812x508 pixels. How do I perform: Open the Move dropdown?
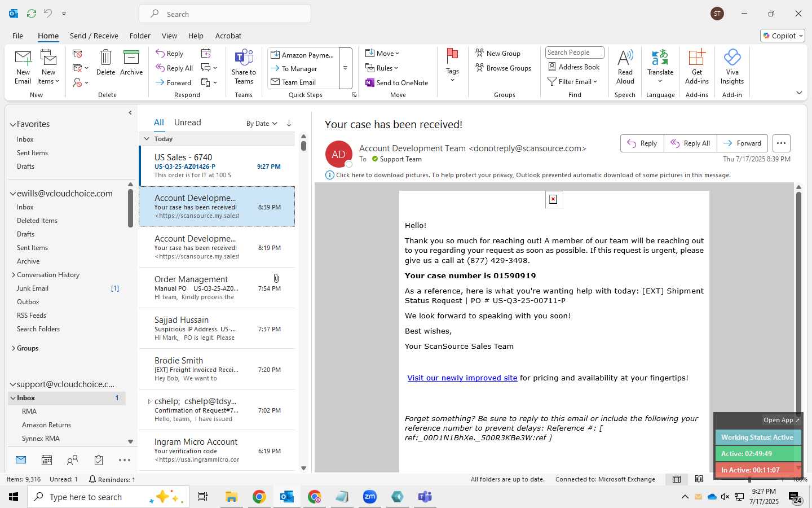[382, 53]
